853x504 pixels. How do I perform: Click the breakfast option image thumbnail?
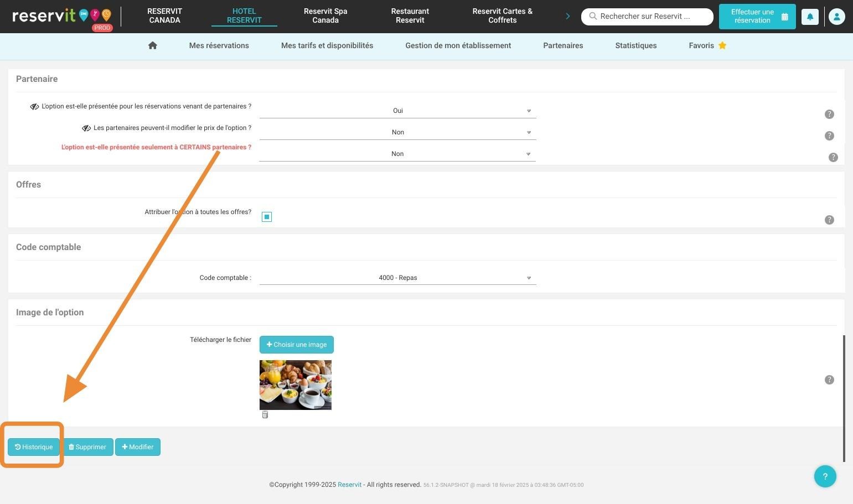pos(296,385)
